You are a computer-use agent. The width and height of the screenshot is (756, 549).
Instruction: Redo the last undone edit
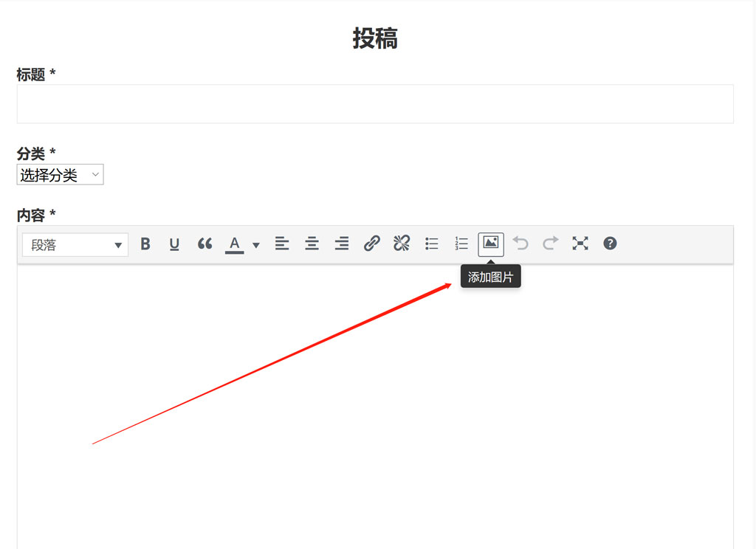(x=551, y=244)
